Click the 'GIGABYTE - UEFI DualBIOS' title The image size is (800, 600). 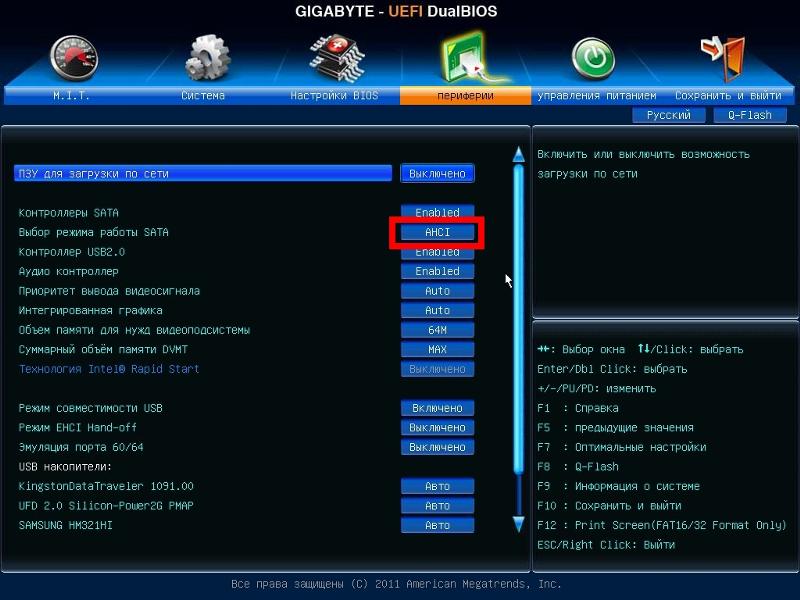396,11
